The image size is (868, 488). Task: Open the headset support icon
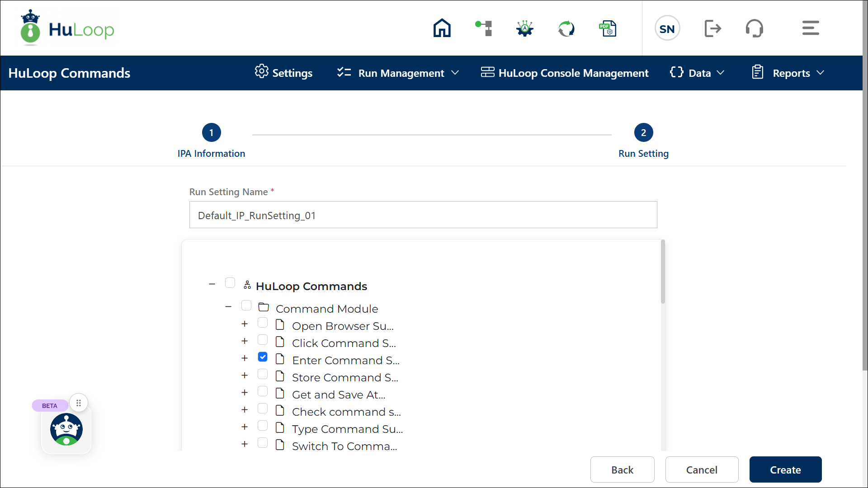754,28
